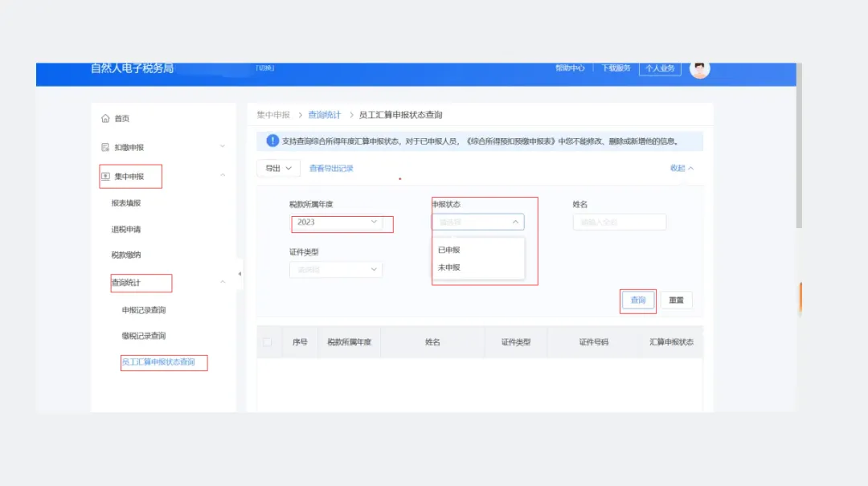Open 帮助中心 in the header

pos(570,68)
